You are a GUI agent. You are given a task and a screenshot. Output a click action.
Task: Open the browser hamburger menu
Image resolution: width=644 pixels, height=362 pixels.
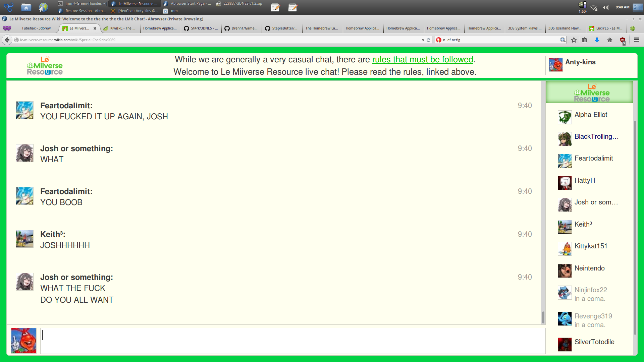(637, 40)
